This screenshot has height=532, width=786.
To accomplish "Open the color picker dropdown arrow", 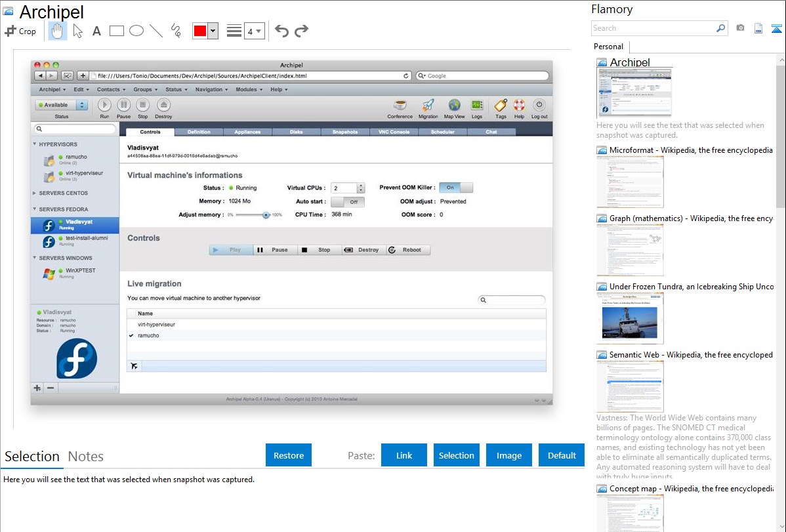I will 213,31.
